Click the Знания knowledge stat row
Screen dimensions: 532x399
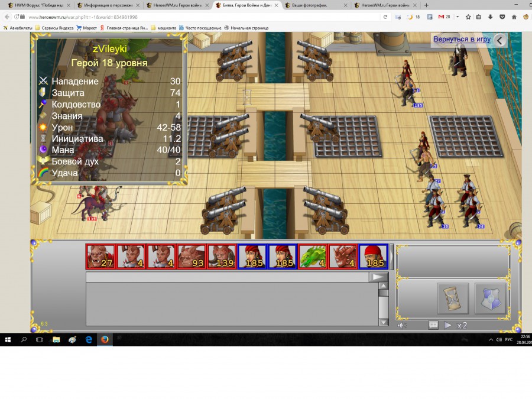click(109, 116)
